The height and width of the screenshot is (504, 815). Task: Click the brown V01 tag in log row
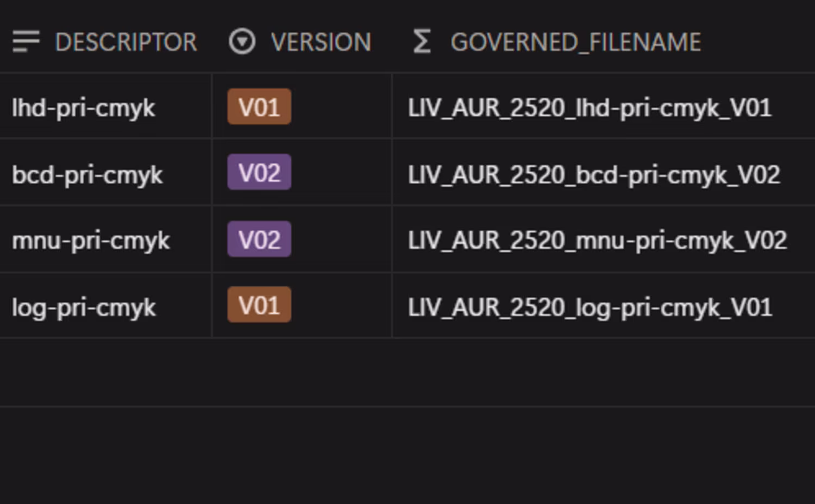(x=259, y=305)
